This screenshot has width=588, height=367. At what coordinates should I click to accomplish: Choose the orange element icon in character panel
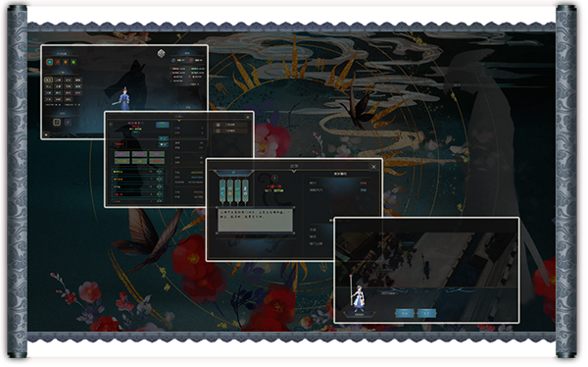[66, 62]
